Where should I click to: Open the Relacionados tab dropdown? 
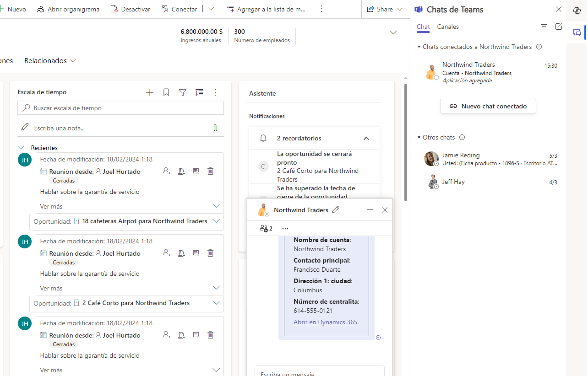pyautogui.click(x=50, y=60)
